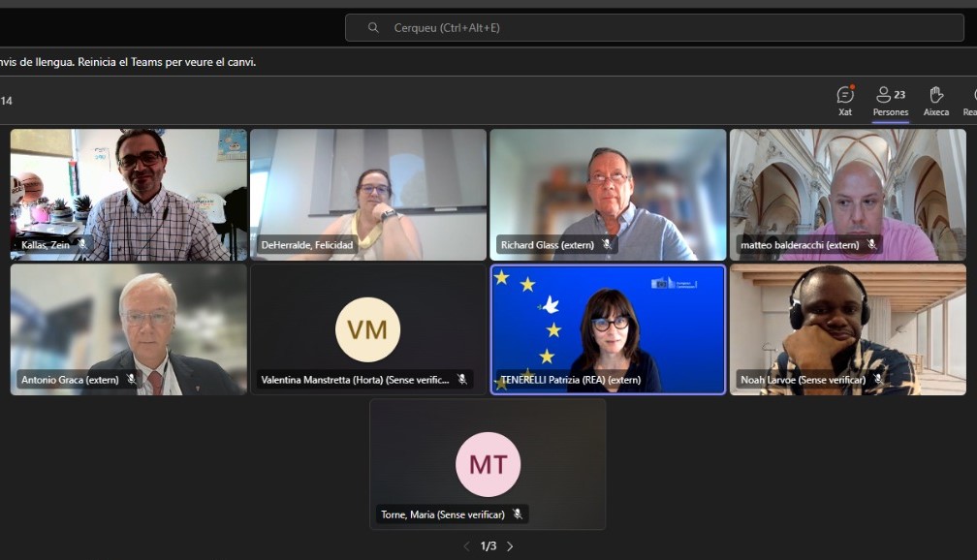Click the search magnifier icon
The image size is (977, 560).
pyautogui.click(x=373, y=28)
